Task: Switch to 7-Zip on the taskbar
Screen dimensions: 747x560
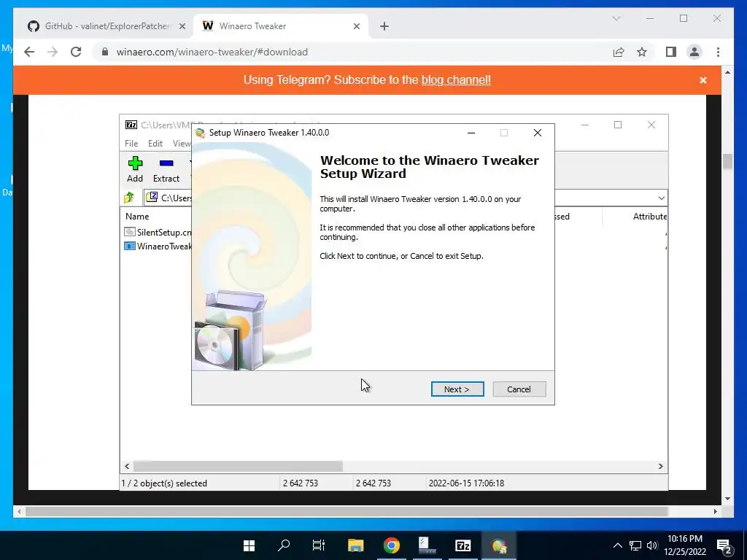Action: (x=462, y=545)
